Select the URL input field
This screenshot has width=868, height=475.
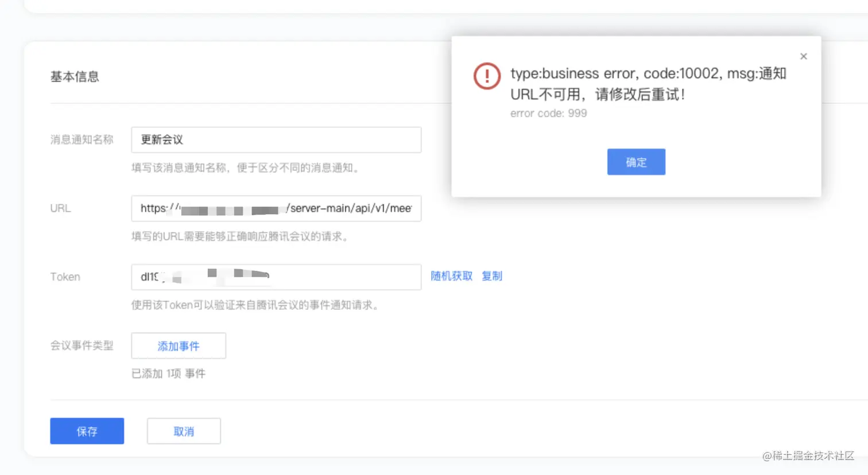coord(276,208)
